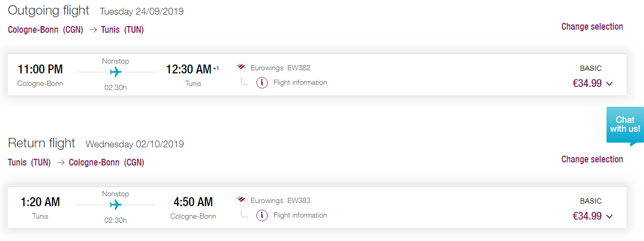
Task: Change selection for the outgoing flight
Action: pyautogui.click(x=592, y=27)
